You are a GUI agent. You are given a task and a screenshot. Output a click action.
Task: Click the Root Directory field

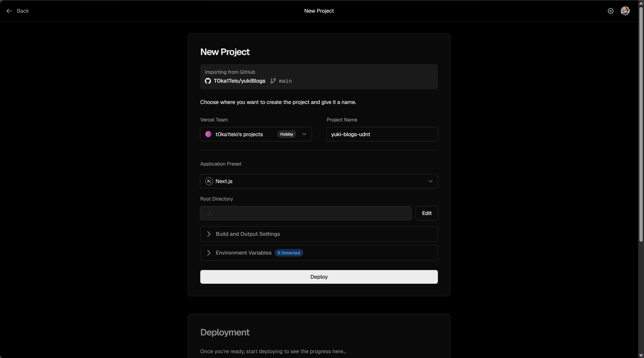coord(306,213)
